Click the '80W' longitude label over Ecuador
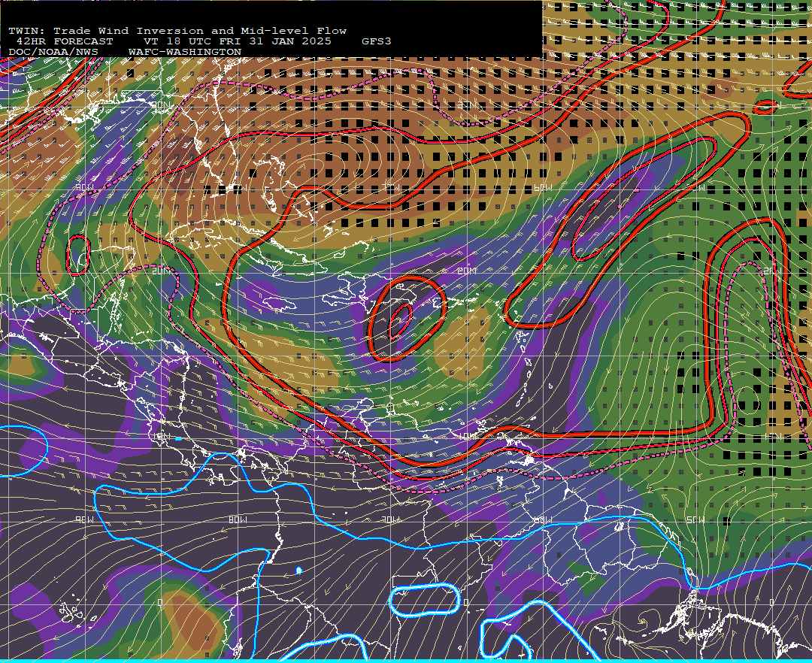The image size is (812, 663). point(238,519)
